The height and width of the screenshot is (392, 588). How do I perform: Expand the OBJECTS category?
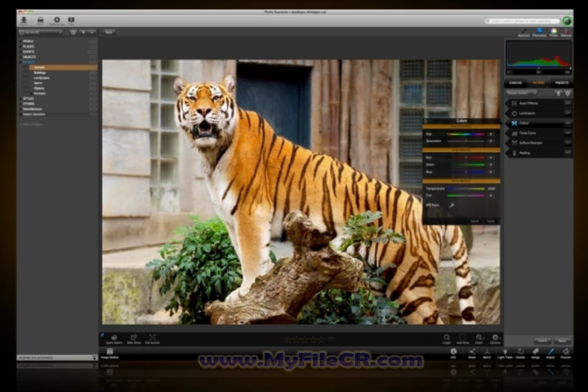20,57
